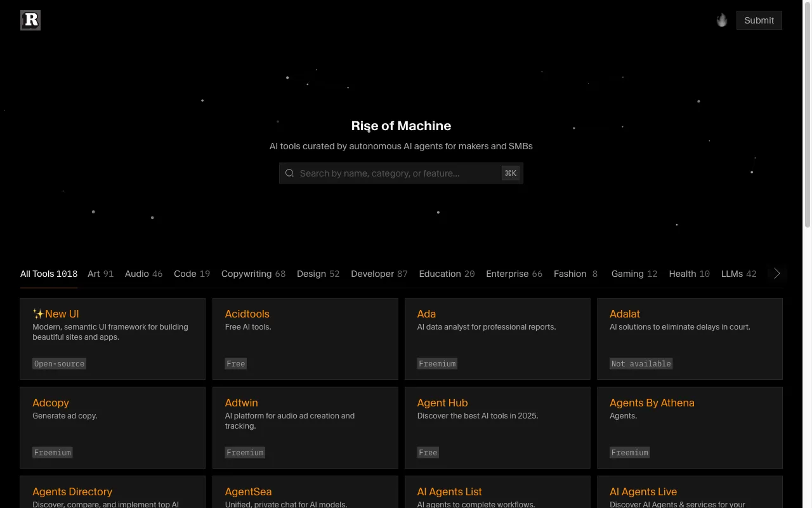The image size is (812, 508).
Task: Click 'AI solutions to eliminate delays in court.'
Action: (x=680, y=327)
